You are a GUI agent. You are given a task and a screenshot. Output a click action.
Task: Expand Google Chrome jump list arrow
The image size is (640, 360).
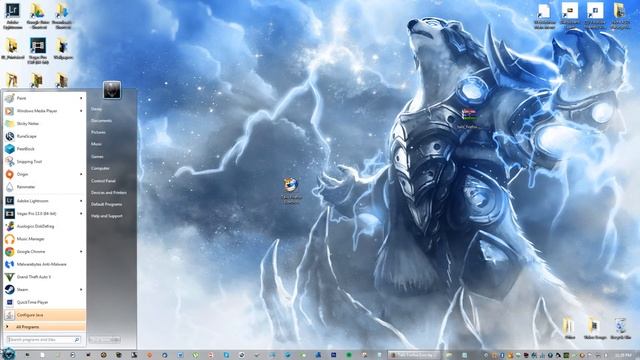tap(81, 251)
